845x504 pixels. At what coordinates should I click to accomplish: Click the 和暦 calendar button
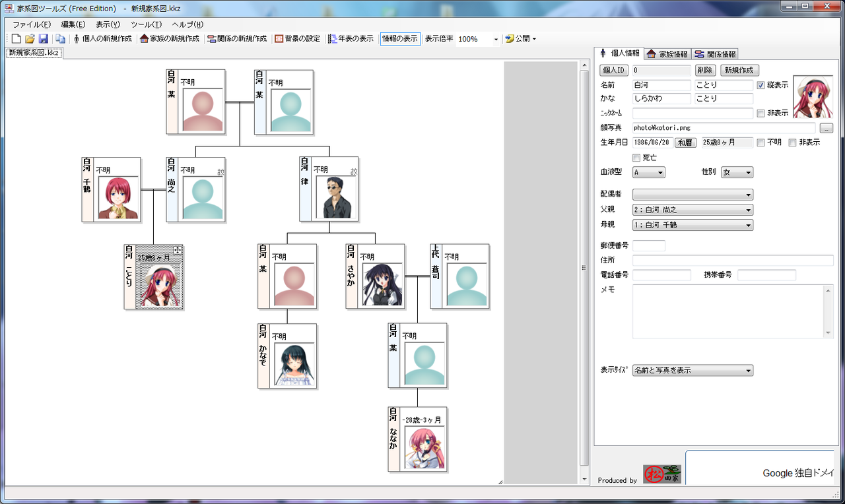tap(686, 142)
